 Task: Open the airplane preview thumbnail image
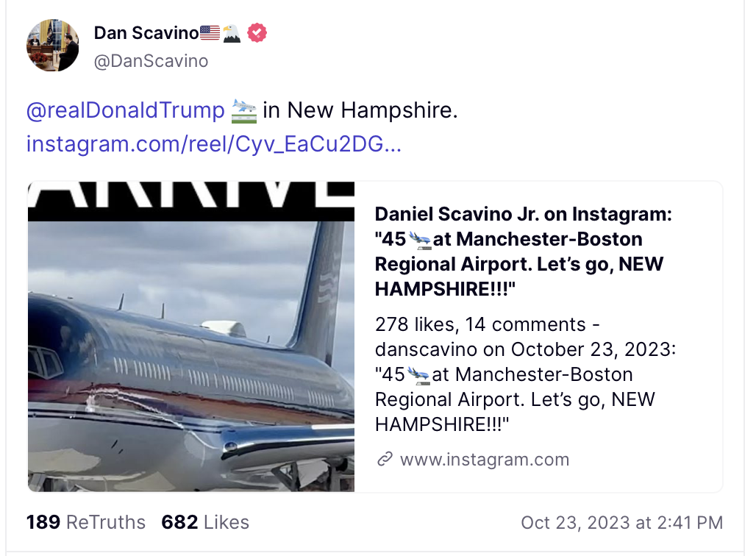(191, 336)
